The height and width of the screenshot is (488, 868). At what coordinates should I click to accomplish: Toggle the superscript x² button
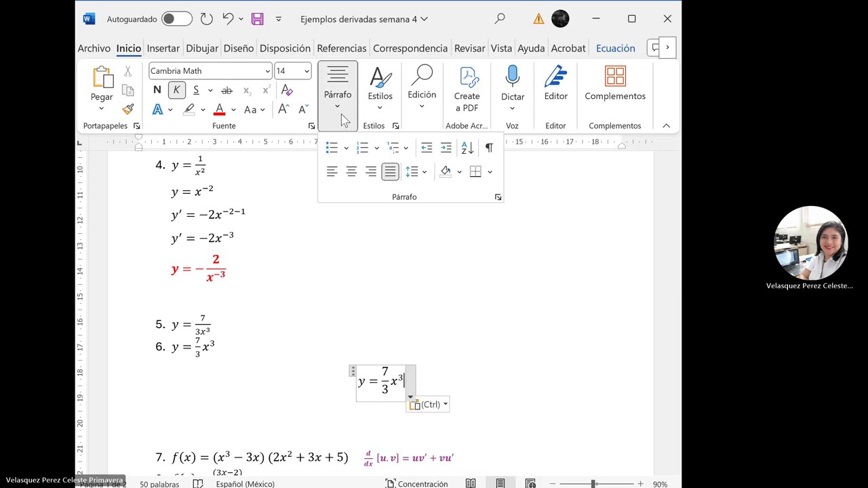click(267, 90)
